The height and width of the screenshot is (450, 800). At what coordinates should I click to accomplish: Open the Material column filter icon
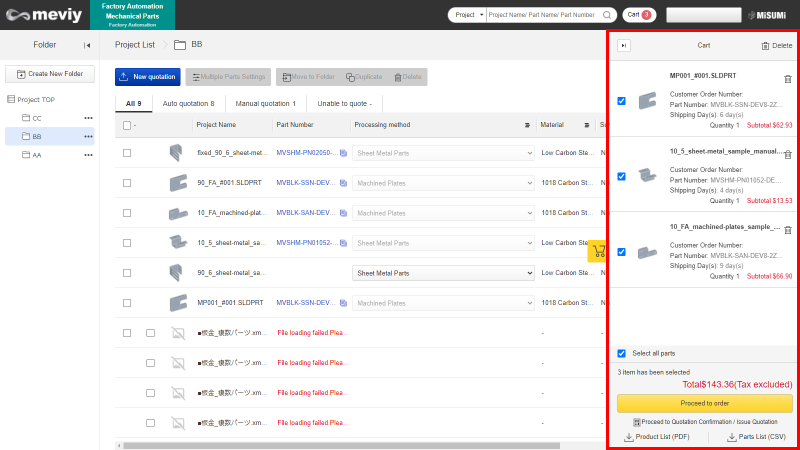[587, 125]
